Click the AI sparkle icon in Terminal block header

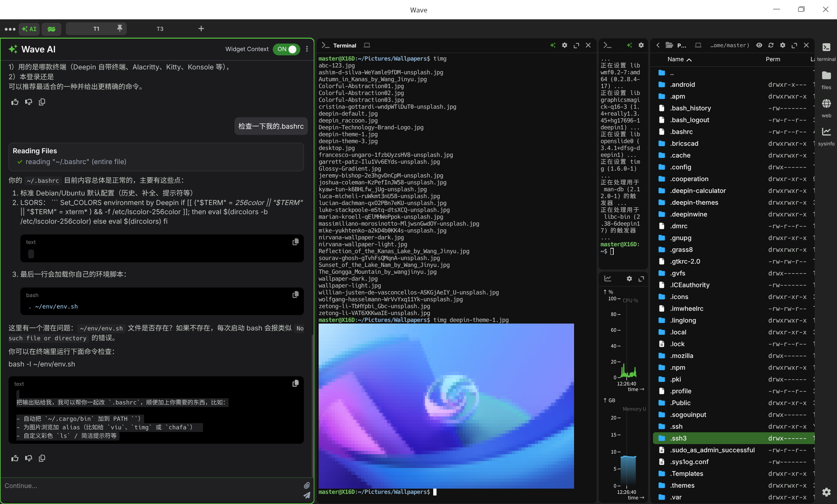(x=553, y=45)
